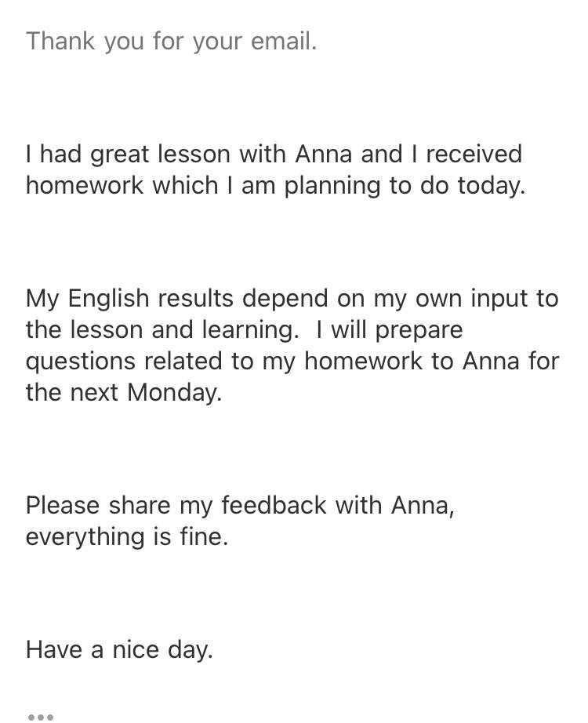
Task: Click the "Have a nice day" line
Action: coord(118,649)
